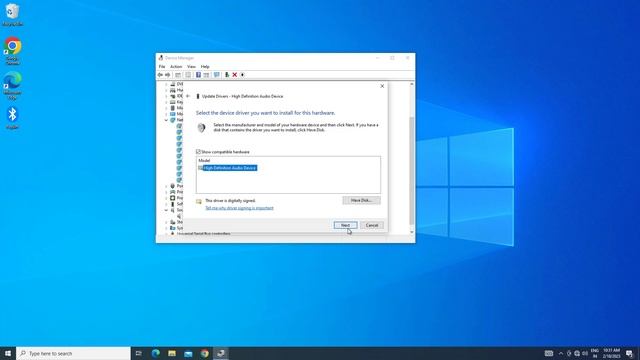
Task: Click the scrollbar down arrow in Device Manager
Action: [x=411, y=232]
